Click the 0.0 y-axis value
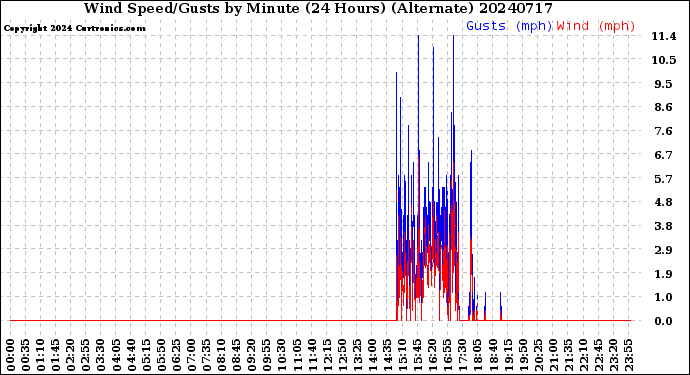 tap(664, 321)
